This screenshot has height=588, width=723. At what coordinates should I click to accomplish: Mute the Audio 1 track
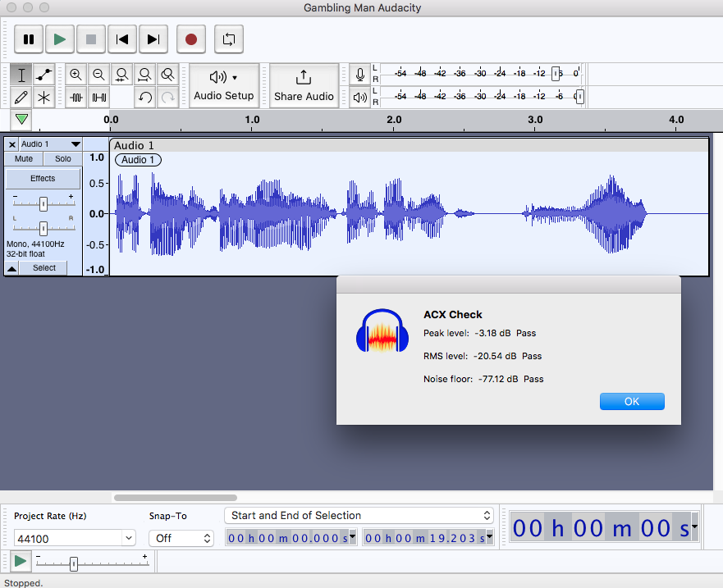pyautogui.click(x=24, y=159)
